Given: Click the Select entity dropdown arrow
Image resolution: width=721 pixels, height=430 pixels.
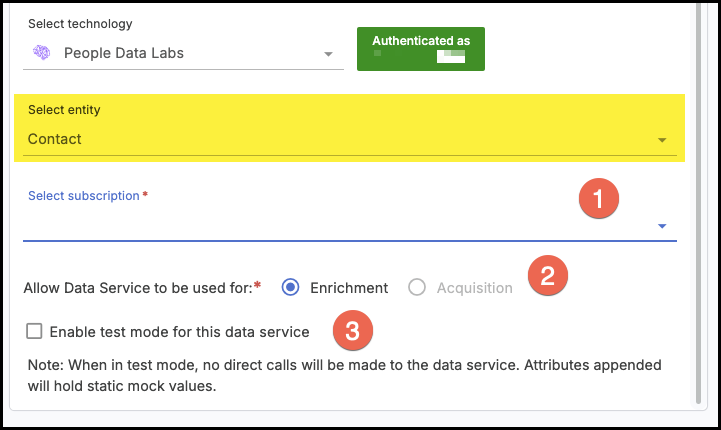Looking at the screenshot, I should coord(662,140).
